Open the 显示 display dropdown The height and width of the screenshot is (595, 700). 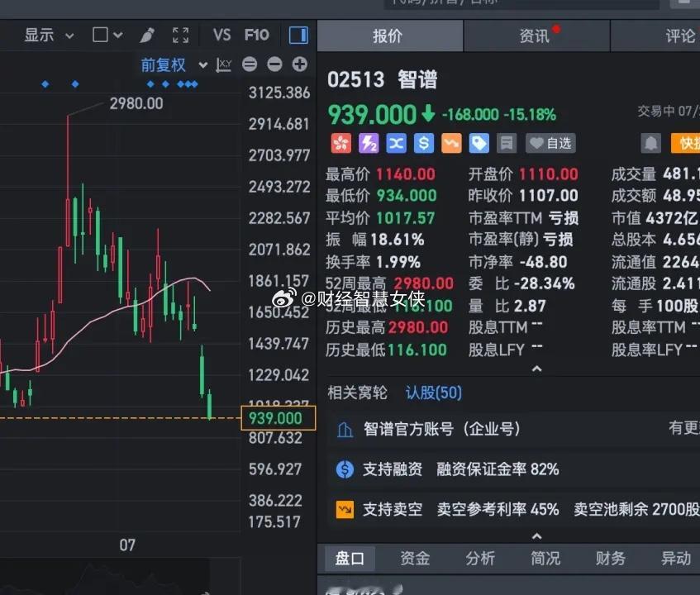49,35
